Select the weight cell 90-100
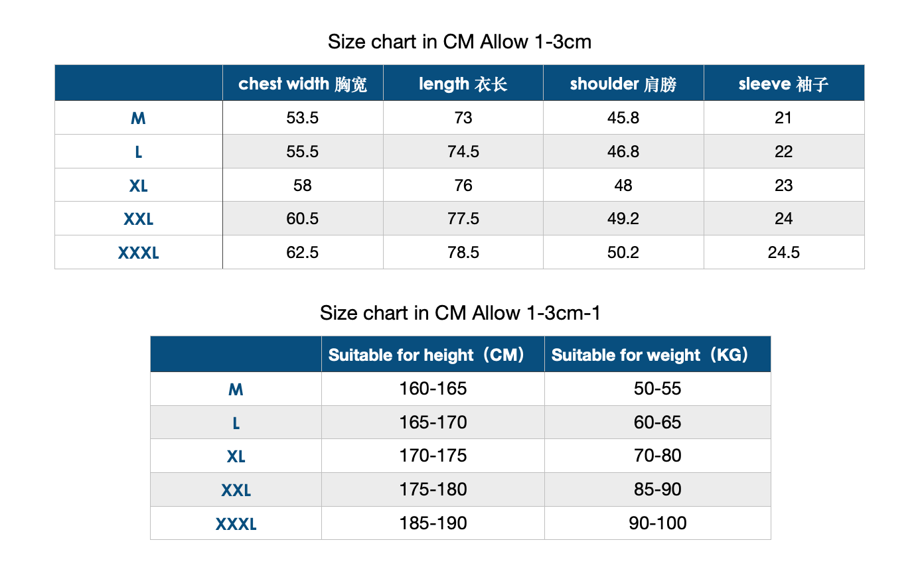Screen dimensions: 924x585 point(658,523)
